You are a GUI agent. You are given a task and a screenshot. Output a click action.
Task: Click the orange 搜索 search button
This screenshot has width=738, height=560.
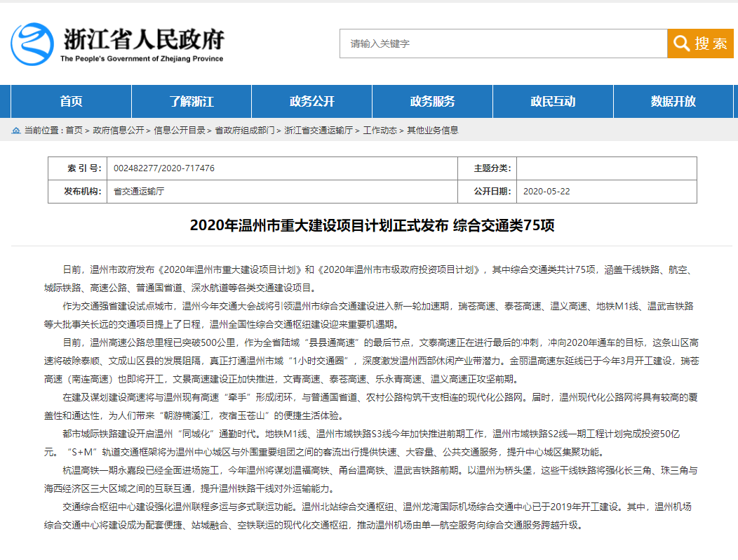click(x=700, y=44)
